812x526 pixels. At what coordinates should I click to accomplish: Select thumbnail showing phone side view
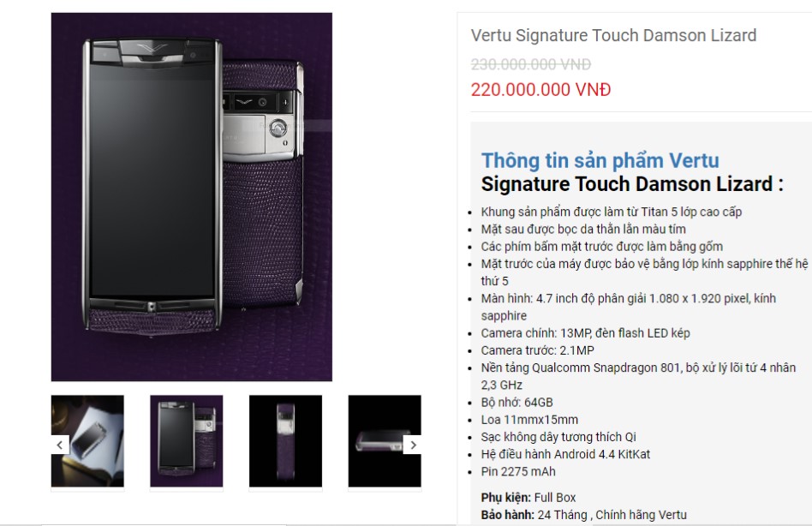285,441
